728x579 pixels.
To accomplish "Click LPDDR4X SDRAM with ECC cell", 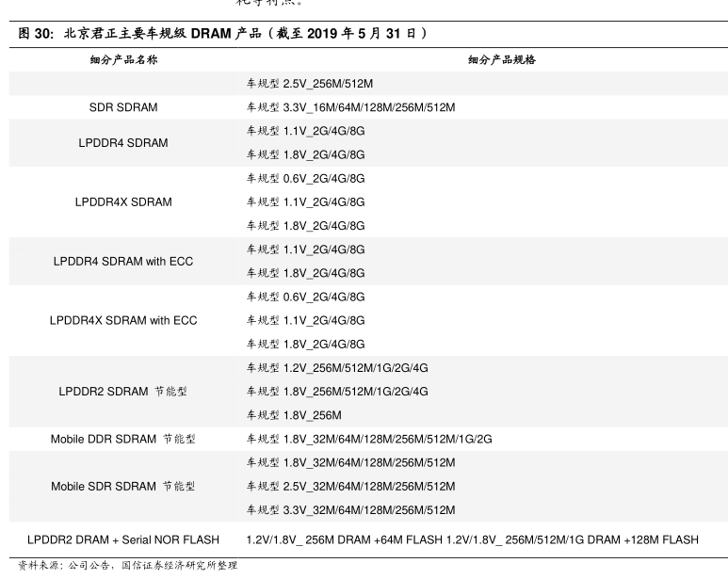I will (x=123, y=320).
